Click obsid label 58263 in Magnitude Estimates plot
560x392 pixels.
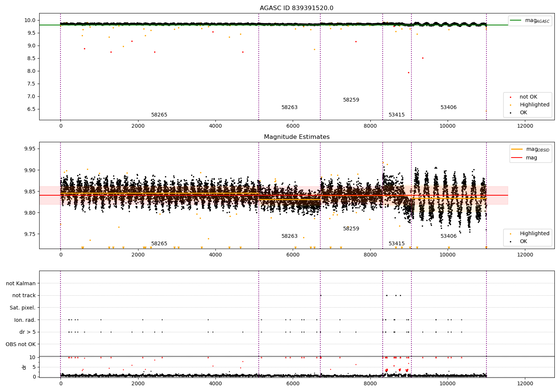point(289,236)
